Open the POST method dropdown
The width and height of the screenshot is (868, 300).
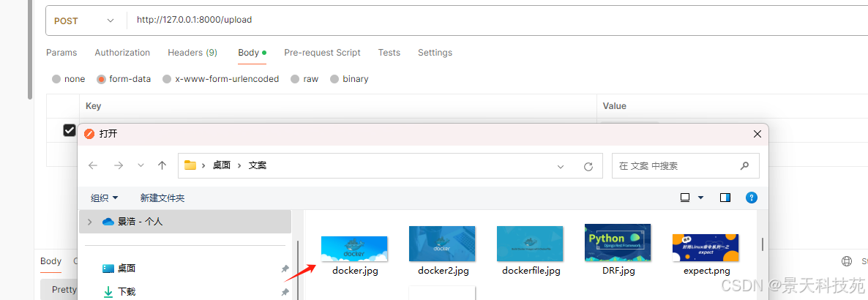pos(83,20)
